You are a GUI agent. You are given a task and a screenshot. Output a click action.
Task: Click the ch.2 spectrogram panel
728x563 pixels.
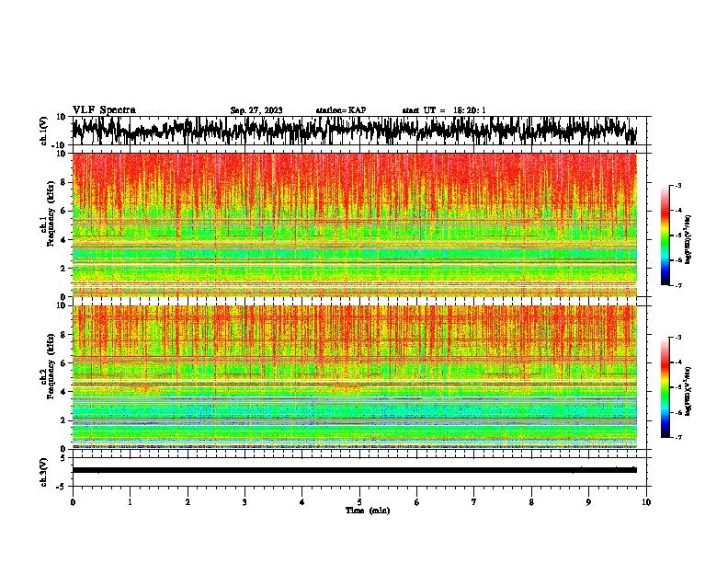[354, 377]
